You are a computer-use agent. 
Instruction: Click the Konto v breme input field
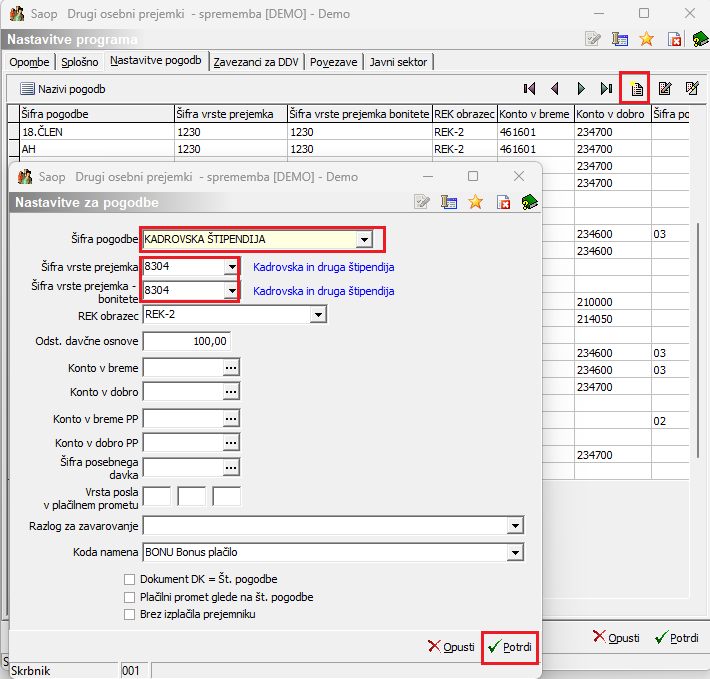point(183,368)
